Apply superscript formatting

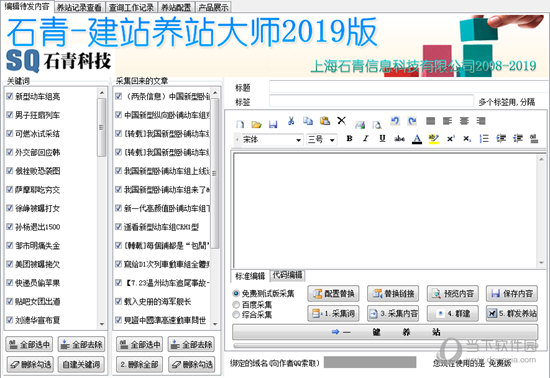[x=450, y=139]
